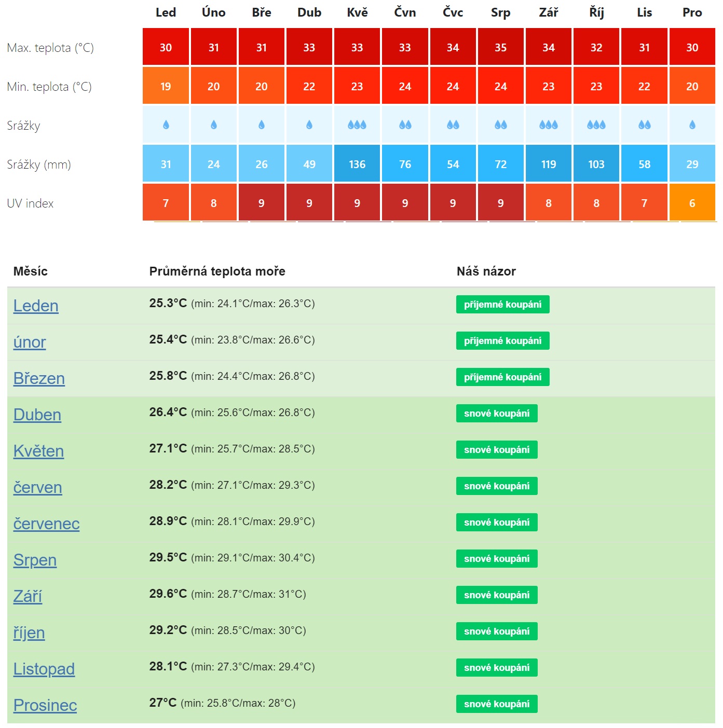Open the Srpen month link
This screenshot has height=728, width=723.
point(35,560)
